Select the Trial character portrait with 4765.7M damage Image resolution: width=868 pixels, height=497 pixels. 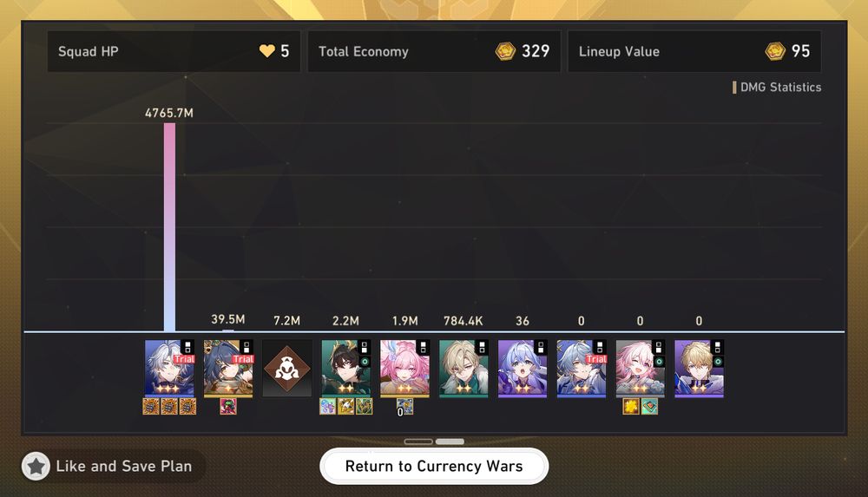coord(169,368)
